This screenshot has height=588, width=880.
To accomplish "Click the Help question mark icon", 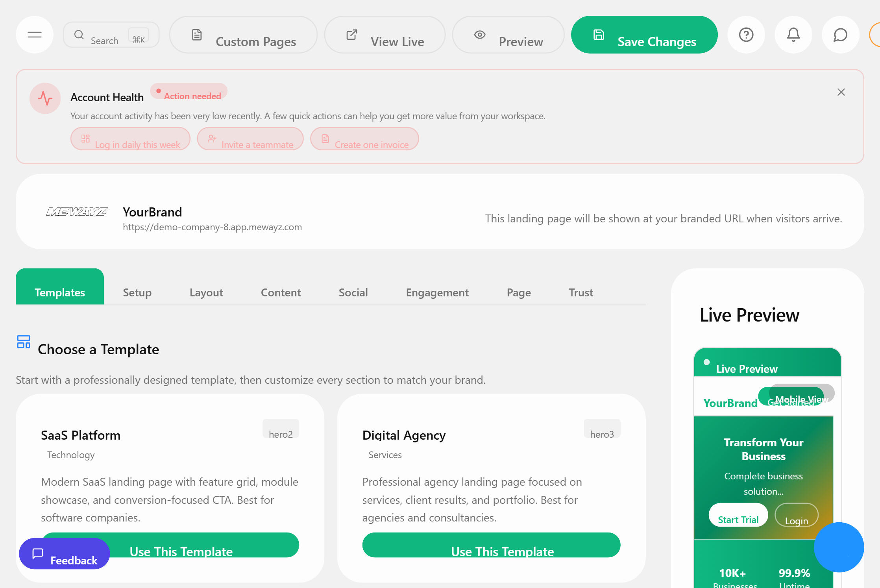I will [746, 35].
